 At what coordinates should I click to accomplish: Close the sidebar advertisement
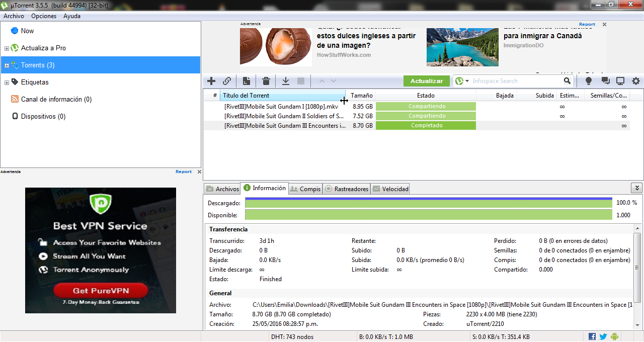pos(199,172)
